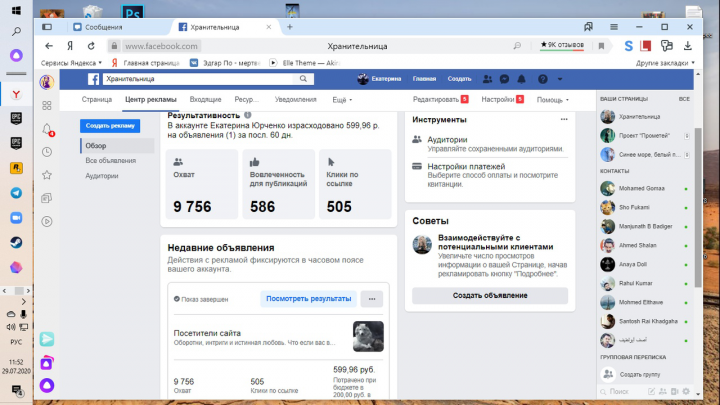This screenshot has height=405, width=720.
Task: Open the history clock icon in sidebar
Action: point(47,152)
